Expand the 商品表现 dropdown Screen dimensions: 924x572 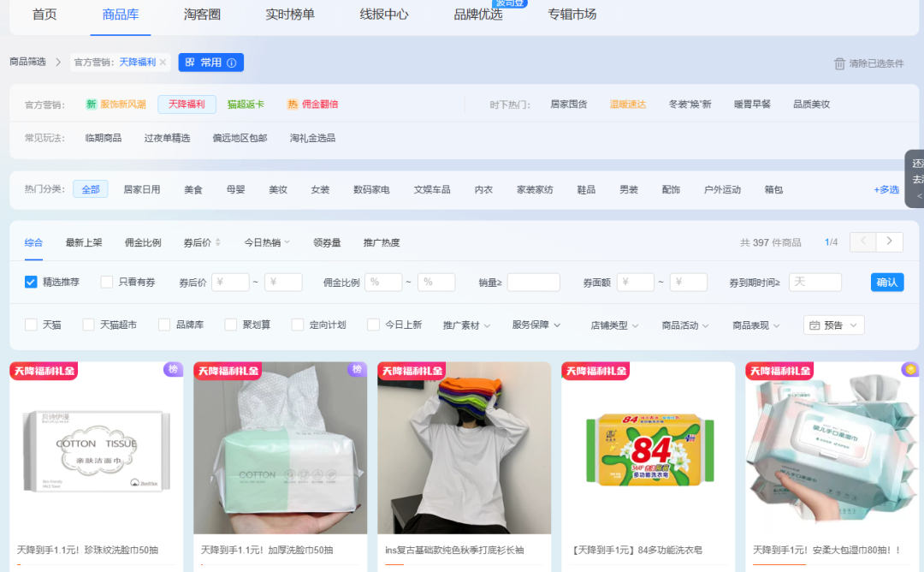tap(756, 325)
